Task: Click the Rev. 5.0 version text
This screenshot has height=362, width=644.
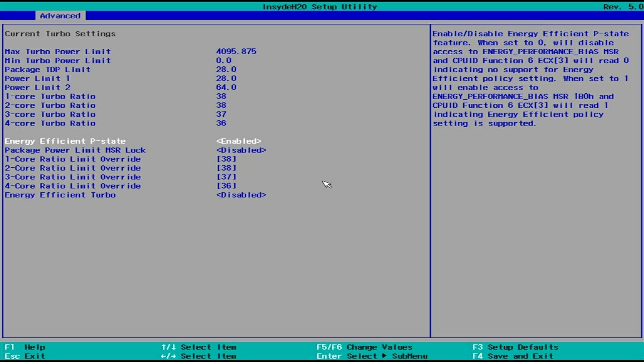Action: click(623, 7)
